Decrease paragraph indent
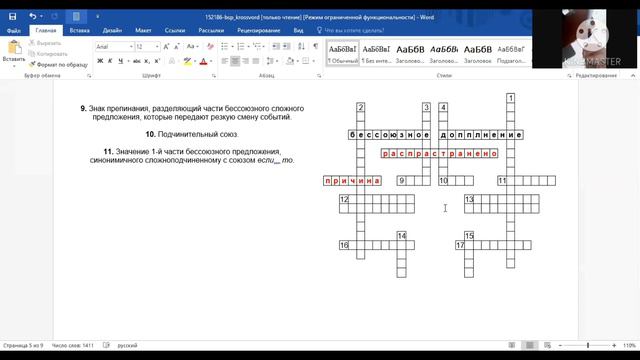The width and height of the screenshot is (640, 360). [x=276, y=47]
